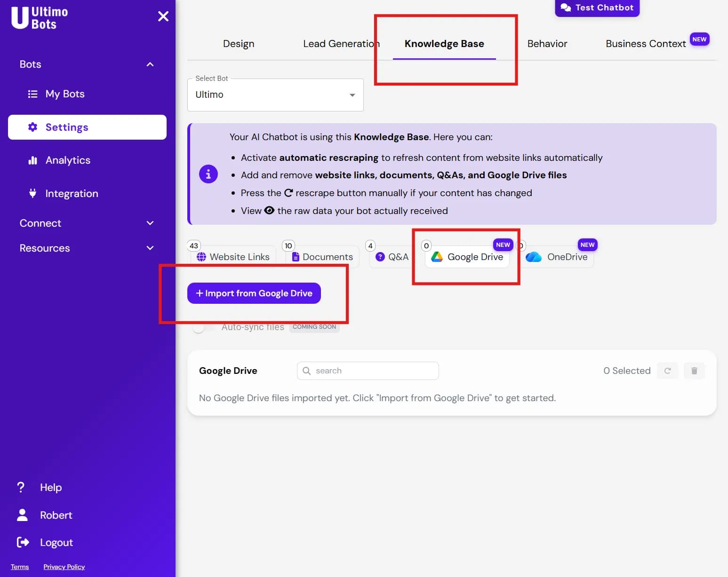Click the info icon in the banner
728x577 pixels.
point(208,174)
